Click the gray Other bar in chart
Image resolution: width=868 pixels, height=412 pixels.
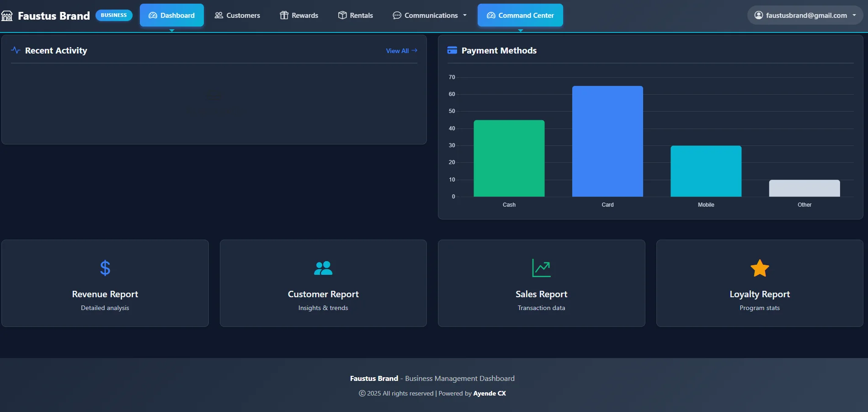coord(804,188)
